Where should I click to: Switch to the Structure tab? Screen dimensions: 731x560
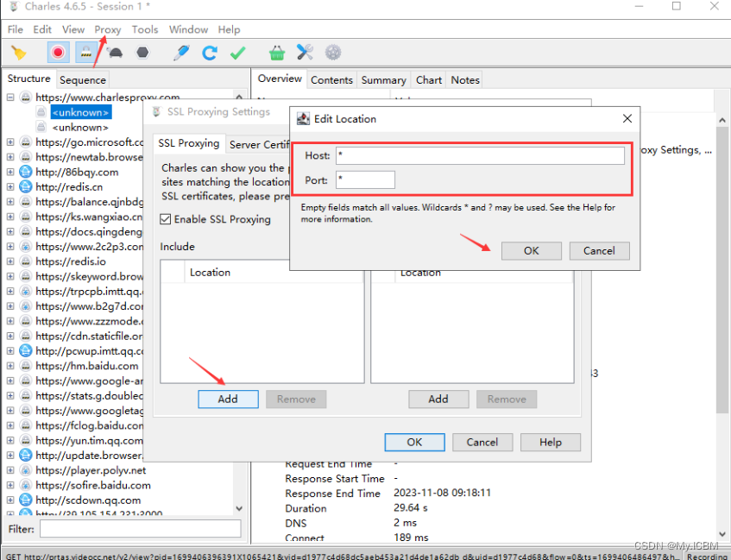point(28,79)
